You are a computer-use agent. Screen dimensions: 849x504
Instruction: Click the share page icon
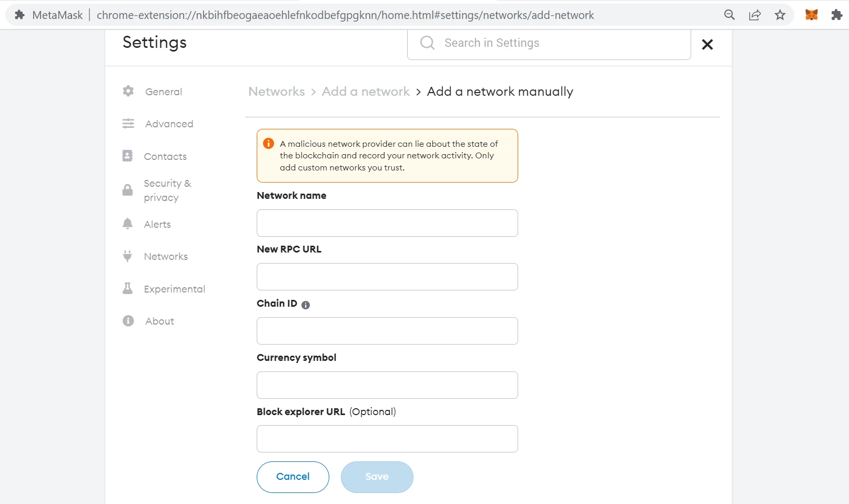[x=755, y=15]
